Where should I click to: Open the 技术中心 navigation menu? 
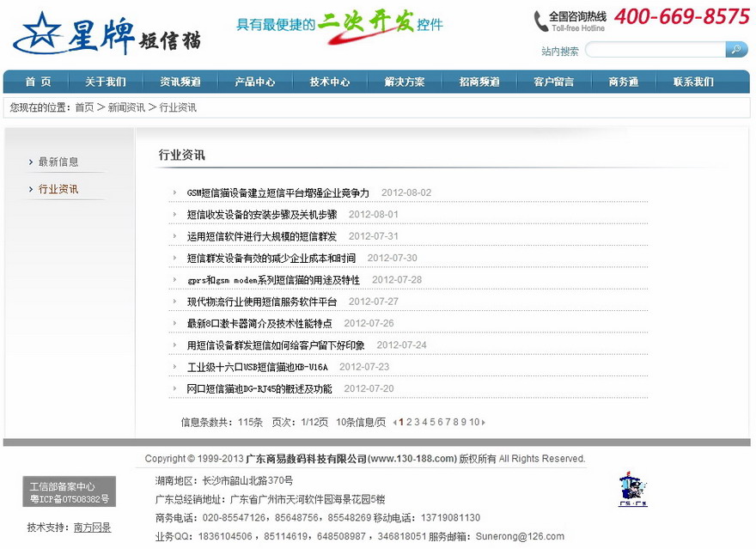pyautogui.click(x=330, y=82)
